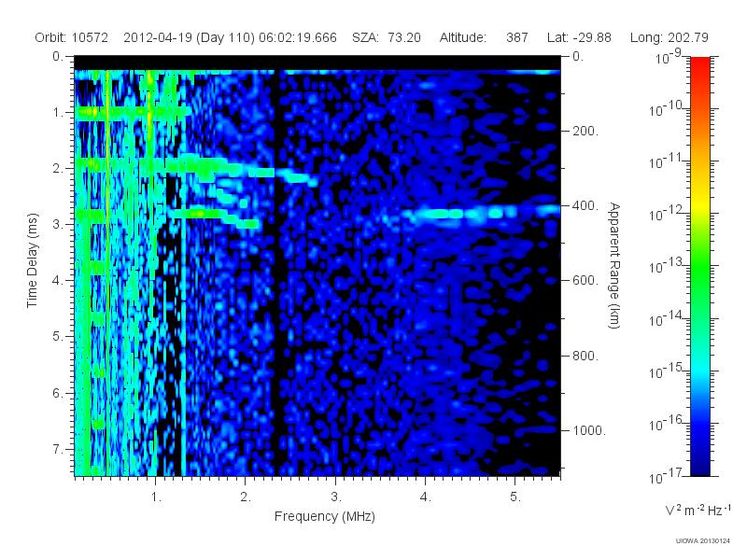This screenshot has height=560, width=747.
Task: Click the Frequency (MHz) axis title
Action: pos(325,517)
